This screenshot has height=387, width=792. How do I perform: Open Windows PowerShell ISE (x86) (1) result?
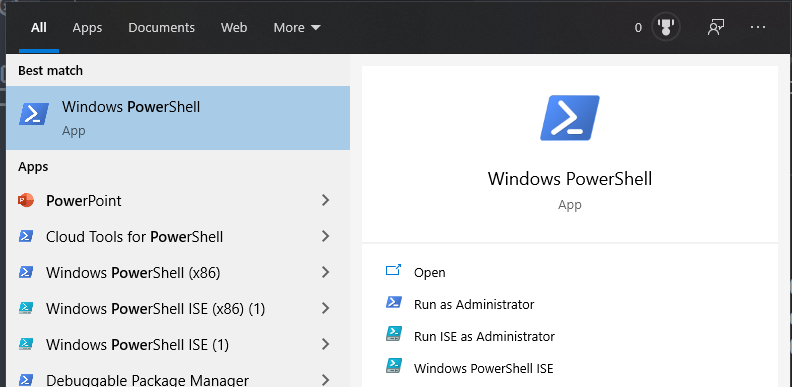click(x=178, y=308)
